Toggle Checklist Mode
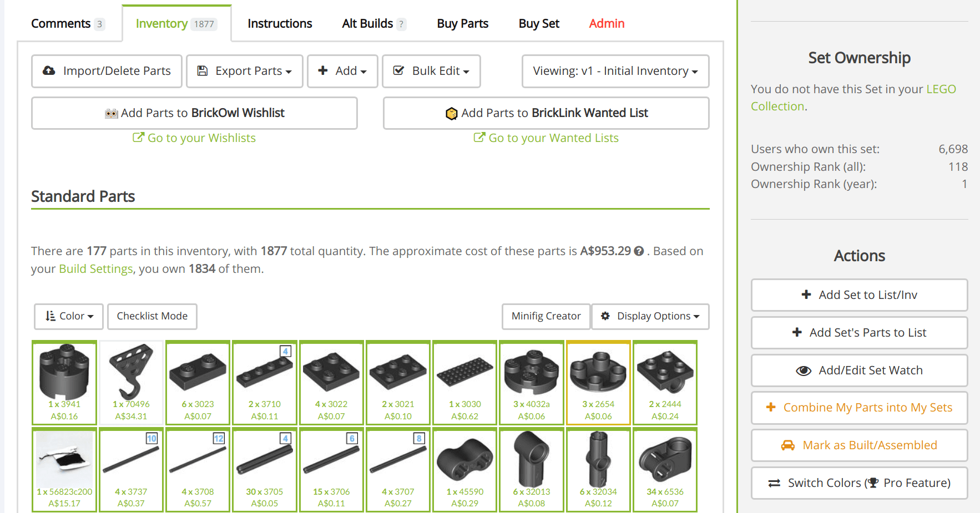Screen dimensions: 980x513 tap(152, 316)
